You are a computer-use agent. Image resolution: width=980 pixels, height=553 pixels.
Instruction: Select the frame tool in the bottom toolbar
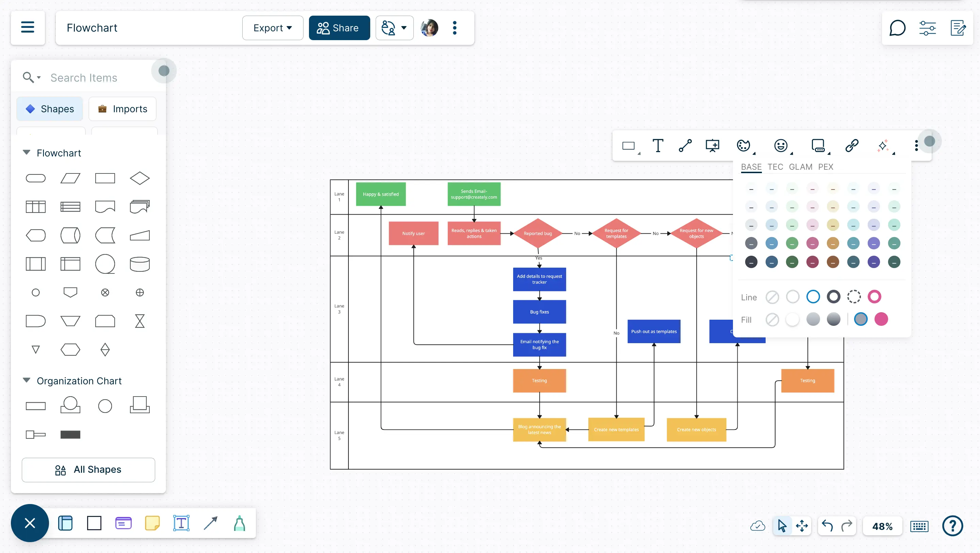(65, 523)
